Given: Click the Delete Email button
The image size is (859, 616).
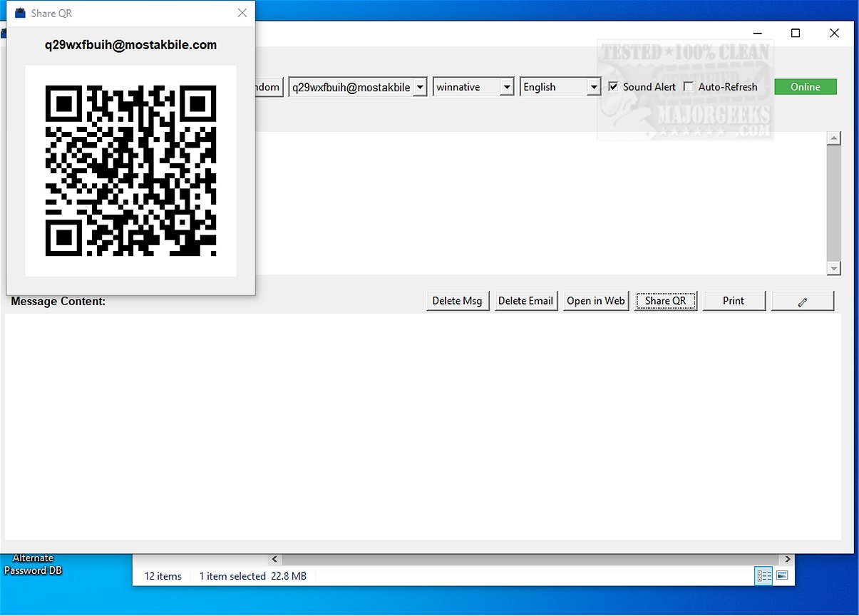Looking at the screenshot, I should [x=526, y=301].
